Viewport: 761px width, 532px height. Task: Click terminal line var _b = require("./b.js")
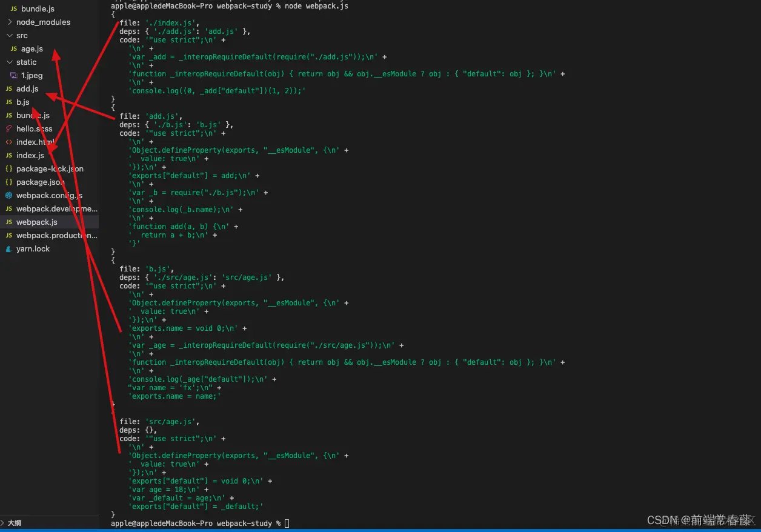click(x=198, y=192)
